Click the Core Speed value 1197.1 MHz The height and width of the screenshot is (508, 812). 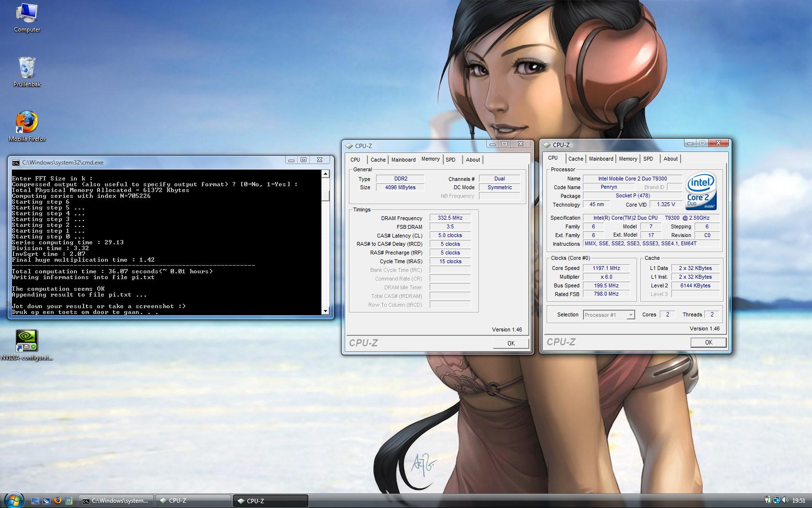607,268
